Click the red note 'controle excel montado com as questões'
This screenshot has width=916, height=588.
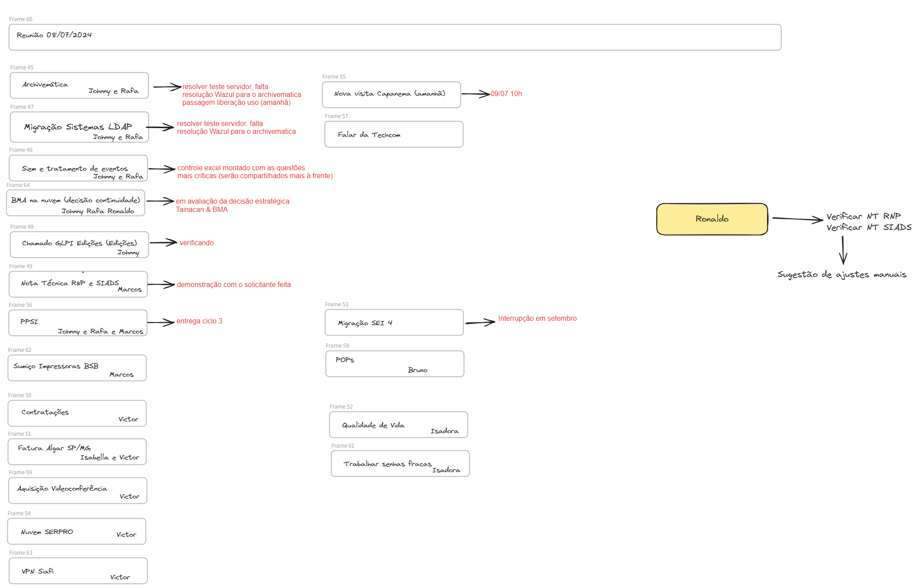click(241, 168)
